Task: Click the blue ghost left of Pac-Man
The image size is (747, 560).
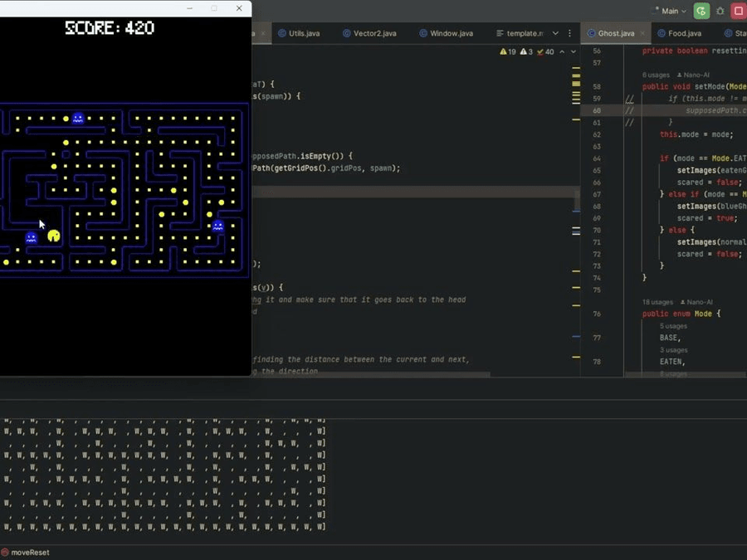Action: coord(32,237)
